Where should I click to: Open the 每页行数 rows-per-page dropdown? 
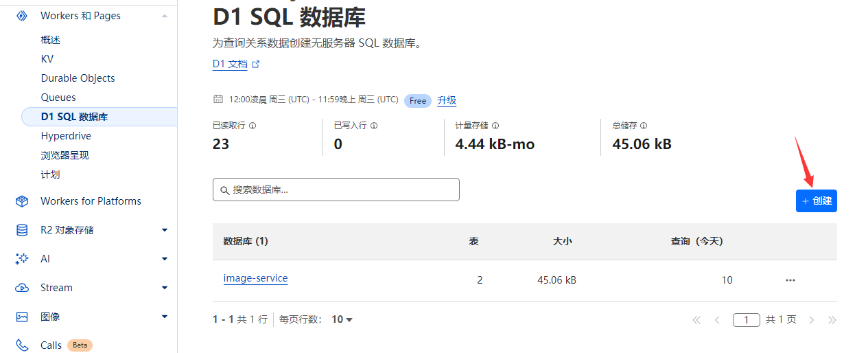[x=342, y=319]
